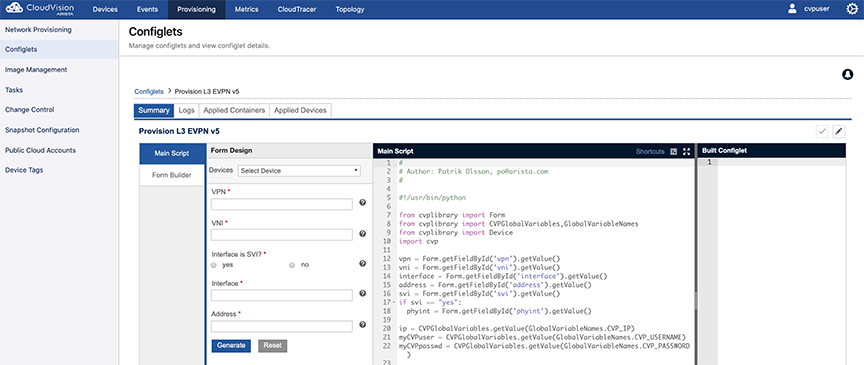The image size is (864, 365).
Task: Focus the Address input field
Action: (282, 326)
